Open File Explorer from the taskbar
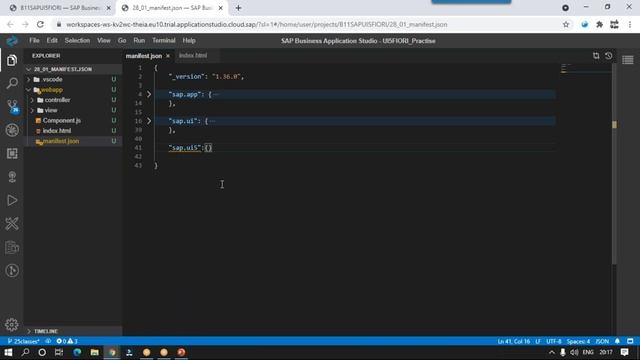This screenshot has width=640, height=360. tap(95, 352)
